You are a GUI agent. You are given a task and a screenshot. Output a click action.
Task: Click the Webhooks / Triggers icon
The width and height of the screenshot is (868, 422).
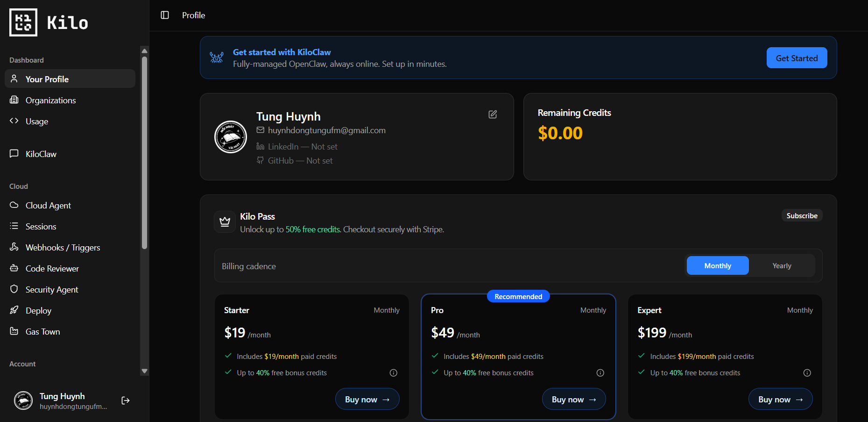pyautogui.click(x=14, y=247)
